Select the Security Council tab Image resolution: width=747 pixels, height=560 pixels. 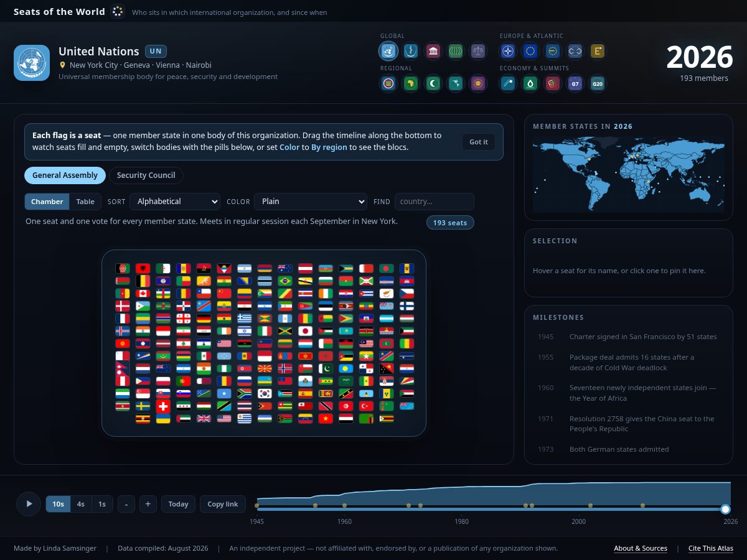146,175
